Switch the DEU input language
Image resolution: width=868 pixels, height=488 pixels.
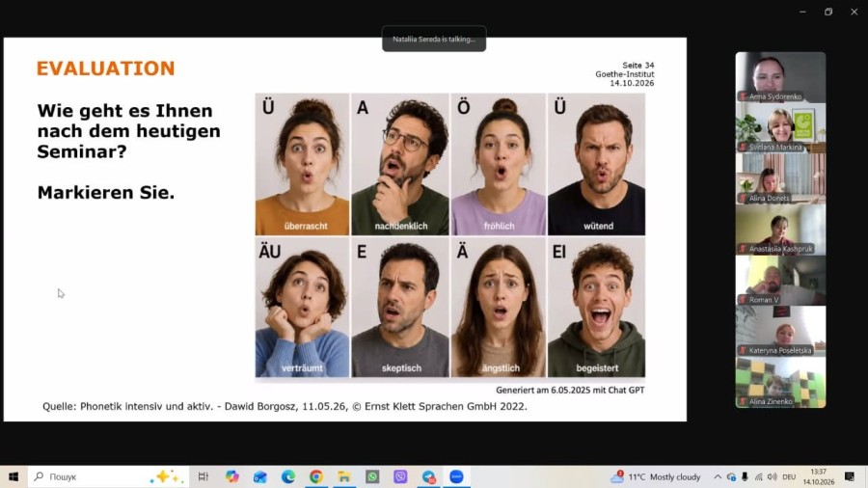click(789, 476)
